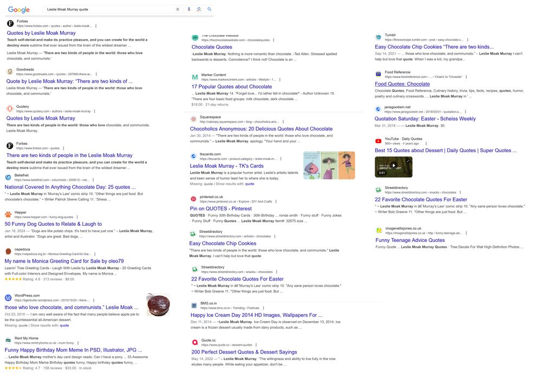Image resolution: width=541 pixels, height=392 pixels.
Task: Open more options for Tumblr result
Action: (x=467, y=40)
